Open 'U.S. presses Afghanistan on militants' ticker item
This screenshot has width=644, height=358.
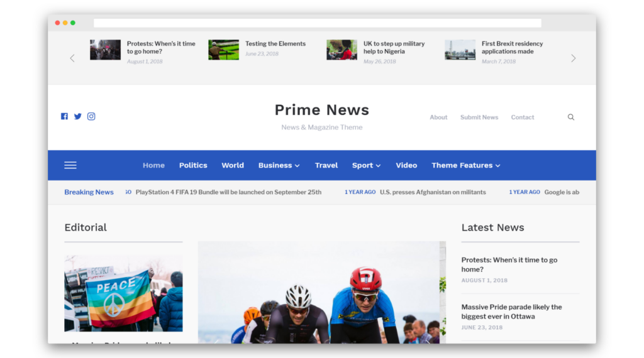tap(433, 192)
